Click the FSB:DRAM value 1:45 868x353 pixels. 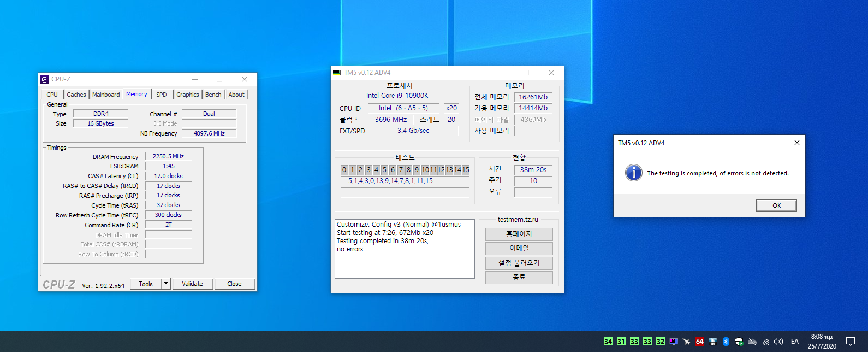point(168,166)
